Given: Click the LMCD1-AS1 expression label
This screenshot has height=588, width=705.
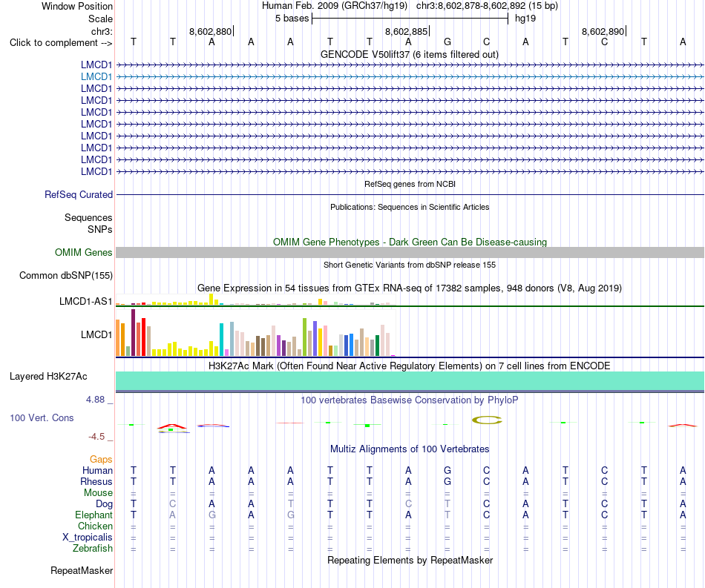Looking at the screenshot, I should click(x=85, y=301).
